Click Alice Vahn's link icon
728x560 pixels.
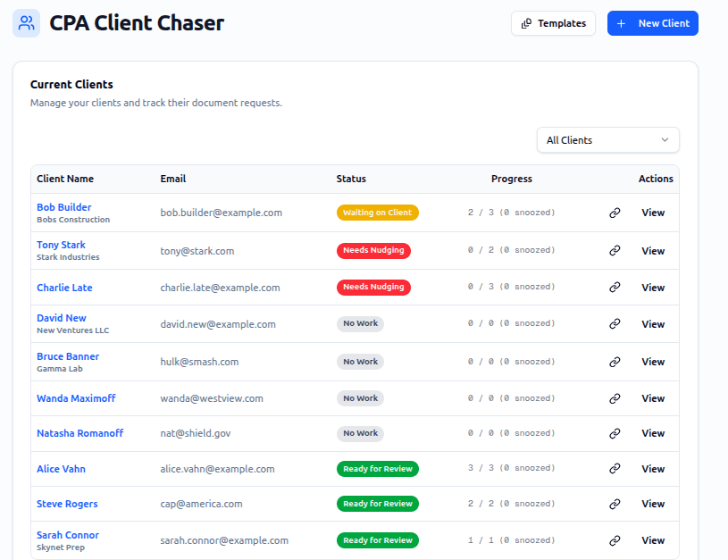click(x=615, y=469)
